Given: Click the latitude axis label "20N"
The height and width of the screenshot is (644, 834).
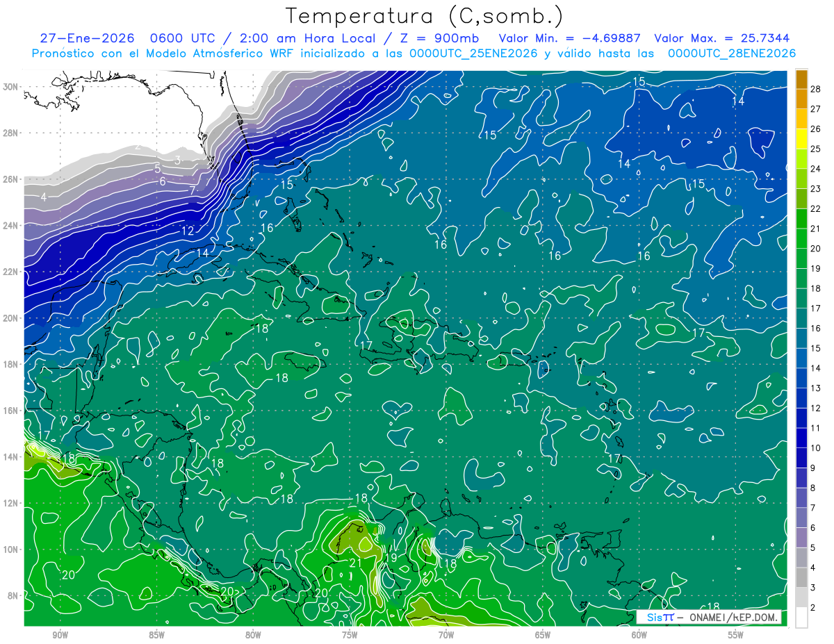Looking at the screenshot, I should (10, 318).
